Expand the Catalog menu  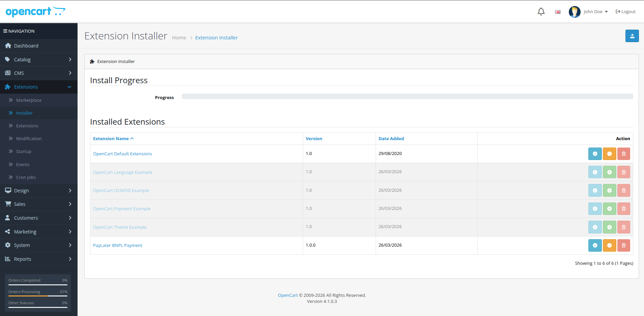[x=39, y=60]
